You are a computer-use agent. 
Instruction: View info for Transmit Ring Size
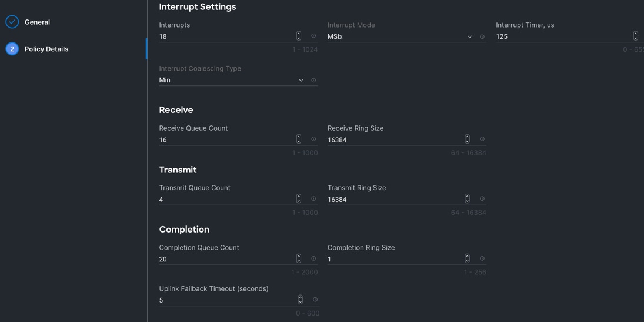point(482,199)
